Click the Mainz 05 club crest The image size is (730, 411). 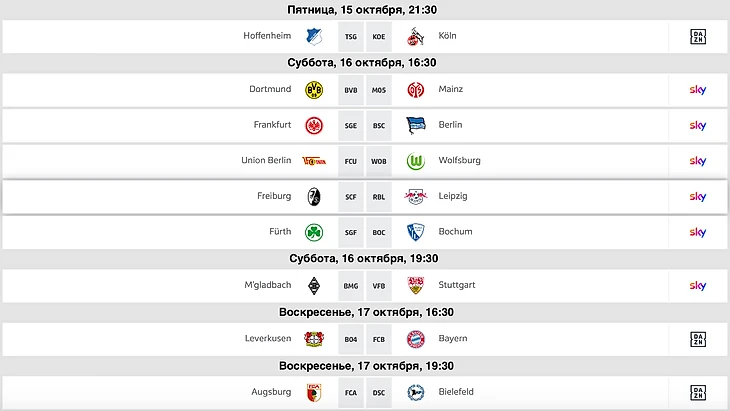416,90
